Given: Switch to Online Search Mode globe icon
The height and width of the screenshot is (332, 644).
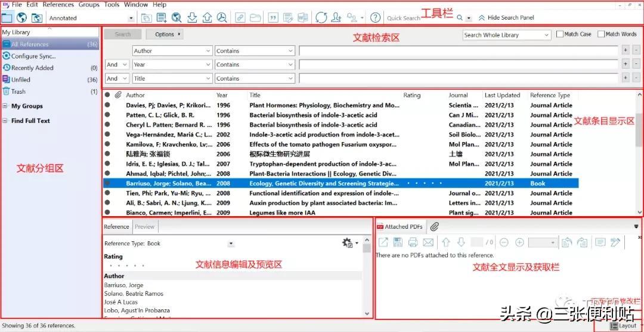Looking at the screenshot, I should (22, 18).
